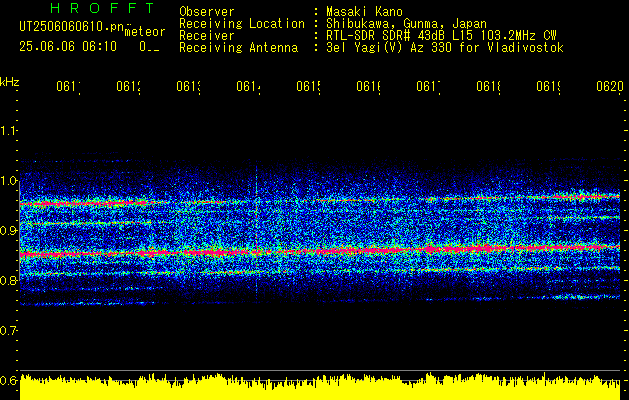
Task: Click the 1.0 kHz axis tick label
Action: click(x=8, y=181)
